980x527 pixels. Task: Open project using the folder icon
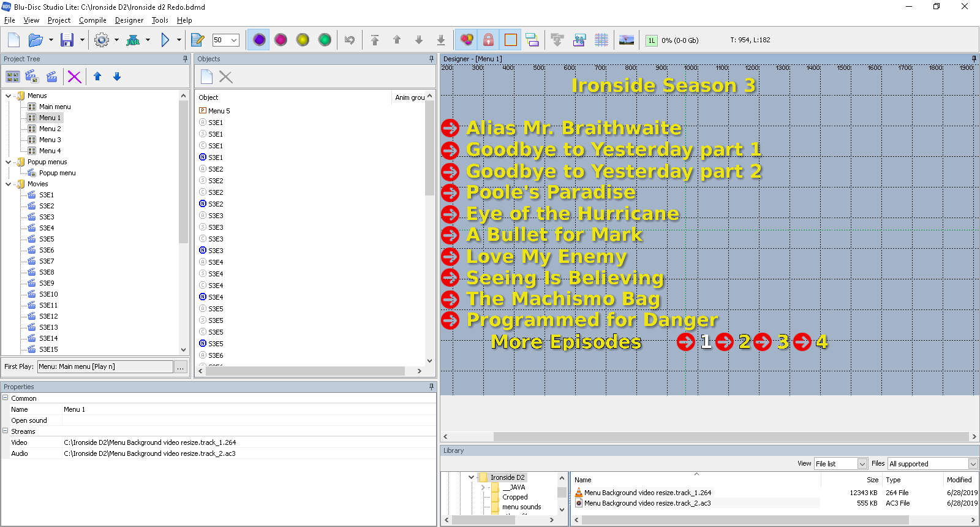click(36, 40)
